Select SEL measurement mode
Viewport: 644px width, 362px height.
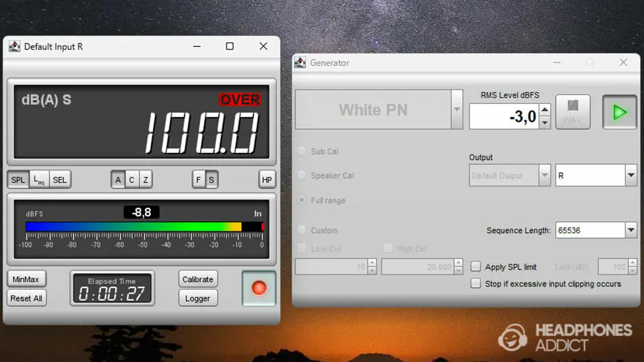(60, 180)
